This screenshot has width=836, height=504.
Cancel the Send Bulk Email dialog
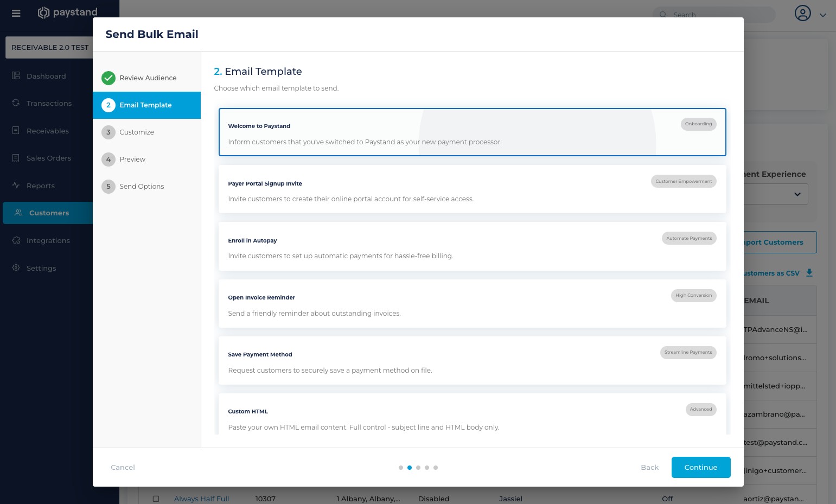[x=123, y=467]
